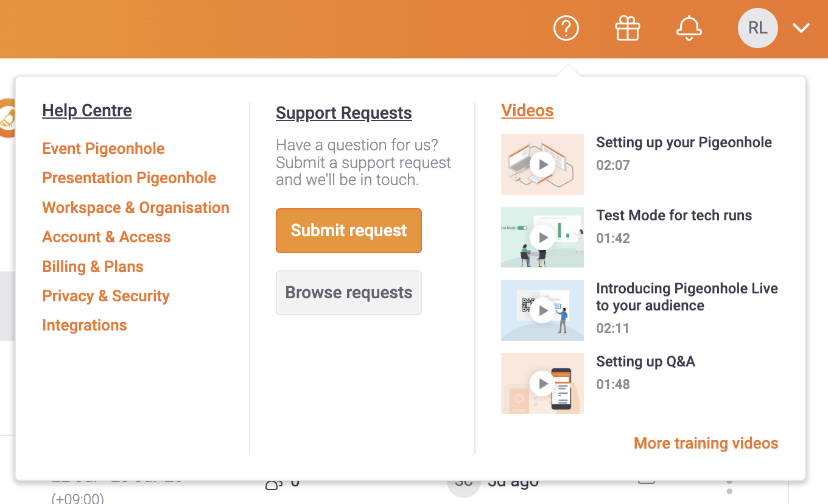Click the RL user avatar
Viewport: 828px width, 504px height.
pos(758,27)
